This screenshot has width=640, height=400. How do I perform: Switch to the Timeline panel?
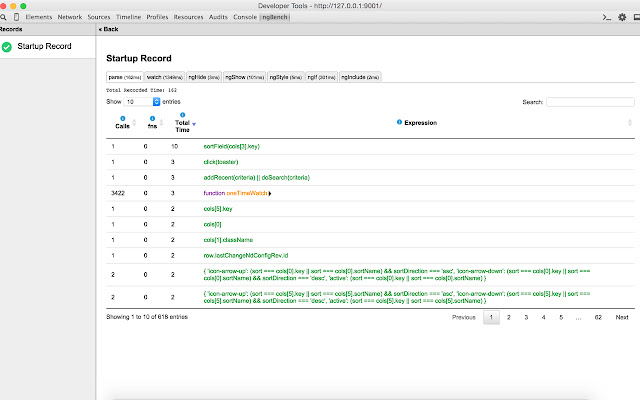128,17
